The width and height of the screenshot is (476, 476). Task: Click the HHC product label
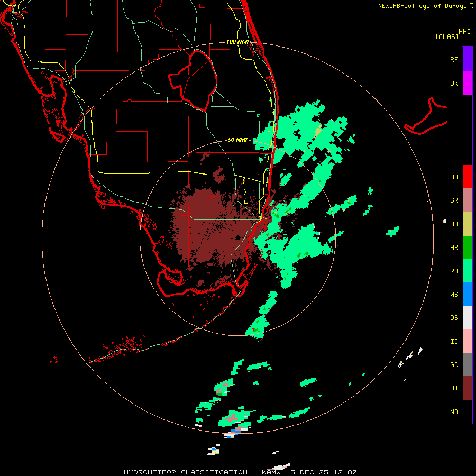pos(465,32)
